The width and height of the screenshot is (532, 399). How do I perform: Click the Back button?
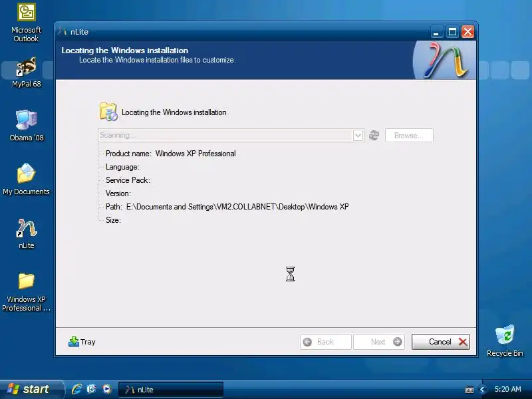[x=325, y=342]
